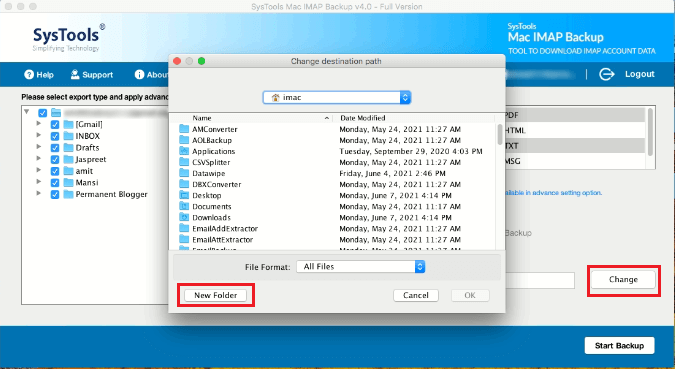This screenshot has height=369, width=675.
Task: Click the DBXConverter folder icon
Action: (x=184, y=184)
